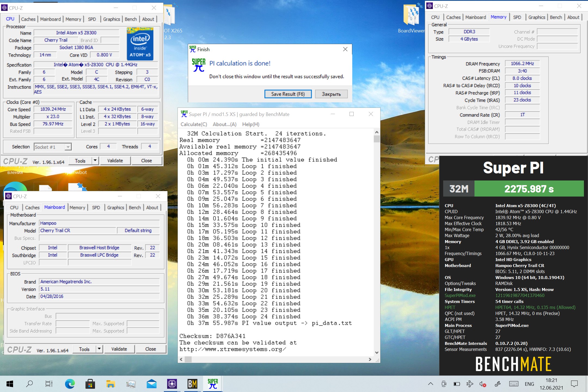588x392 pixels.
Task: Open the monitoring app taskbar icon
Action: click(131, 384)
